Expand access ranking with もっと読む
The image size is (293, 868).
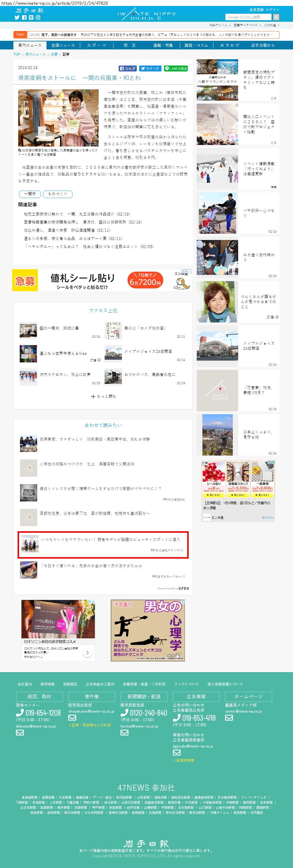tap(103, 396)
